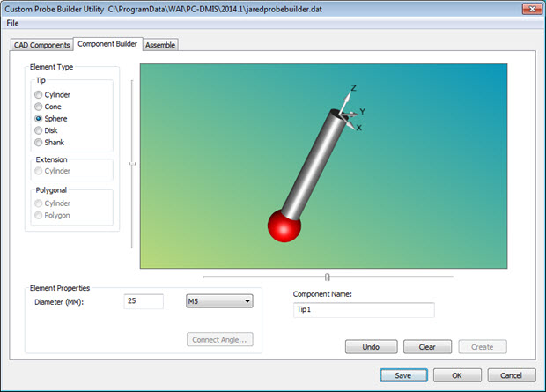This screenshot has width=546, height=392.
Task: Click the Save button
Action: coord(403,374)
